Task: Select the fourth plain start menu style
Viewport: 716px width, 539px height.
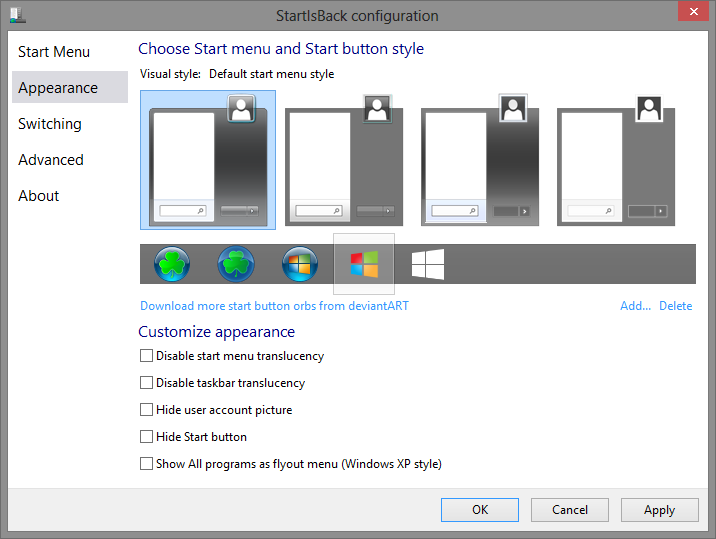Action: pyautogui.click(x=616, y=160)
